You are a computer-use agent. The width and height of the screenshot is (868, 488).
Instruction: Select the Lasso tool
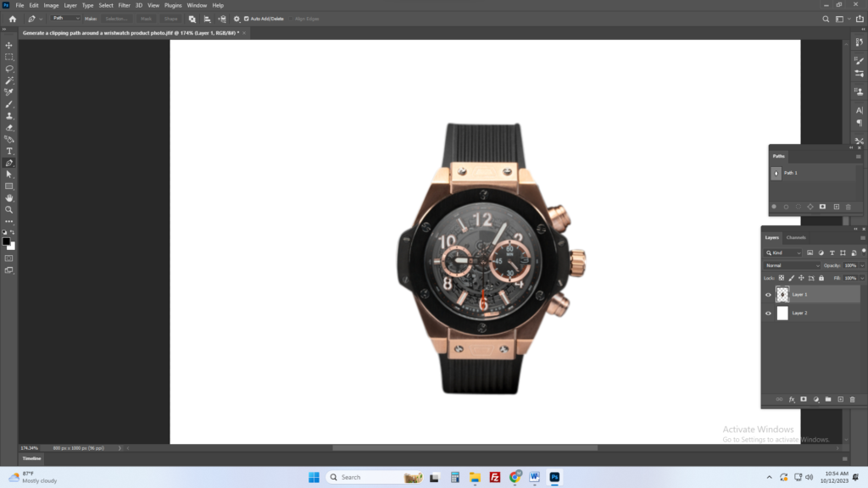tap(8, 69)
